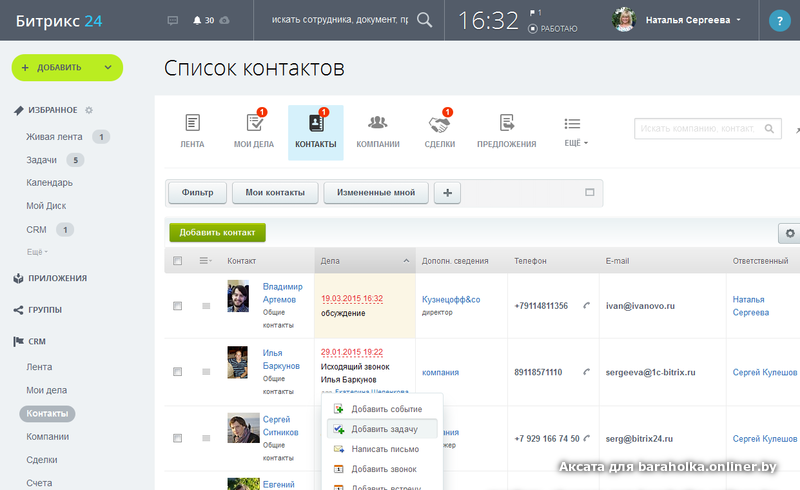The width and height of the screenshot is (800, 490).
Task: Open row actions menu for Сергей Ситников
Action: coord(206,438)
